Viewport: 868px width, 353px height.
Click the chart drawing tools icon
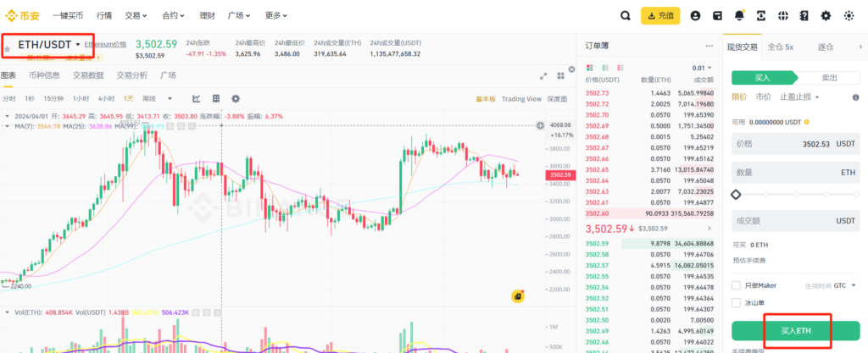196,98
